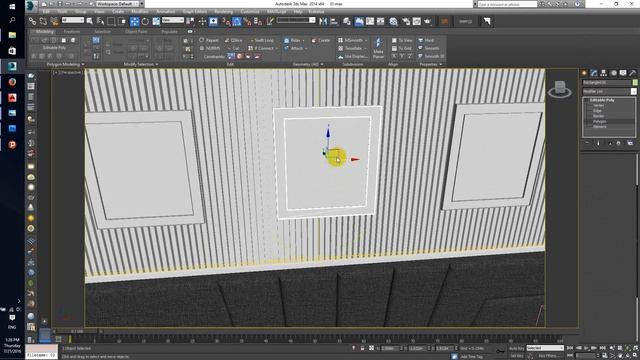Screen dimensions: 640x360
Task: Open Firefox from Windows taskbar
Action: [x=12, y=82]
